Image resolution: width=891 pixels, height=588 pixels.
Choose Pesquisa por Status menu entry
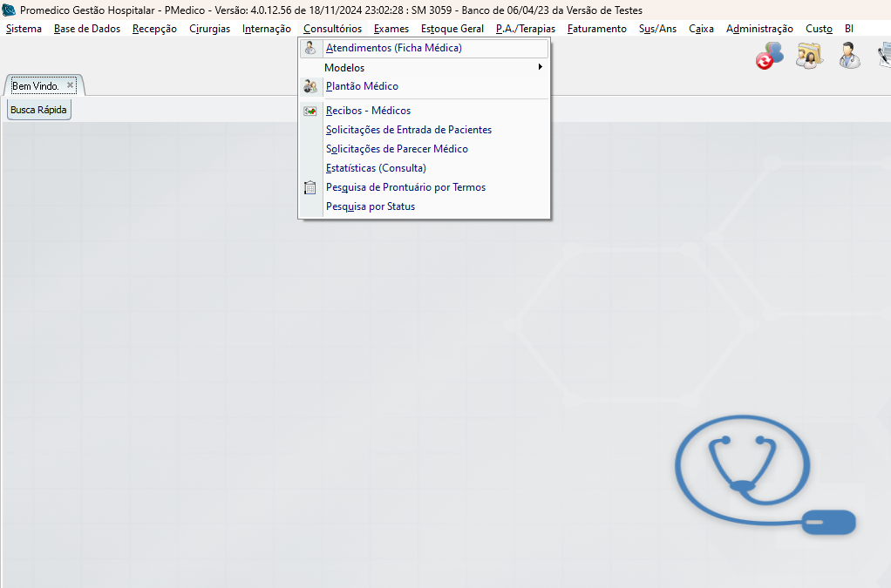(x=370, y=207)
